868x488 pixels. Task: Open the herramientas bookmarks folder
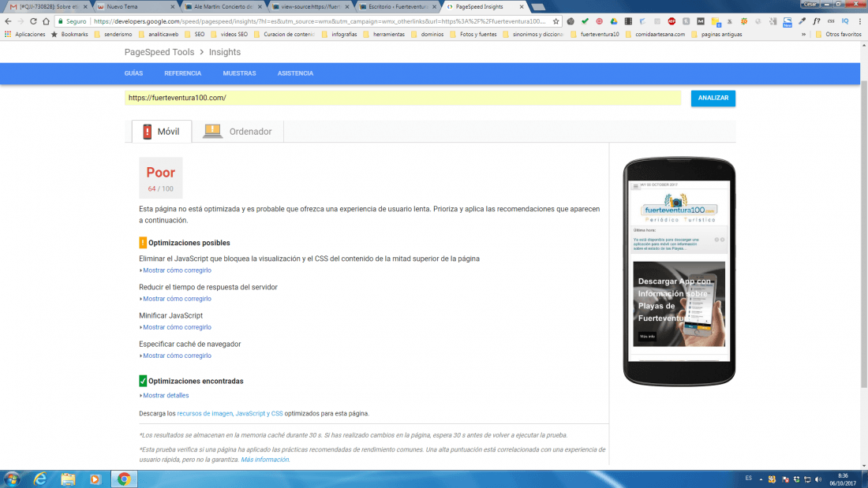[x=383, y=35]
